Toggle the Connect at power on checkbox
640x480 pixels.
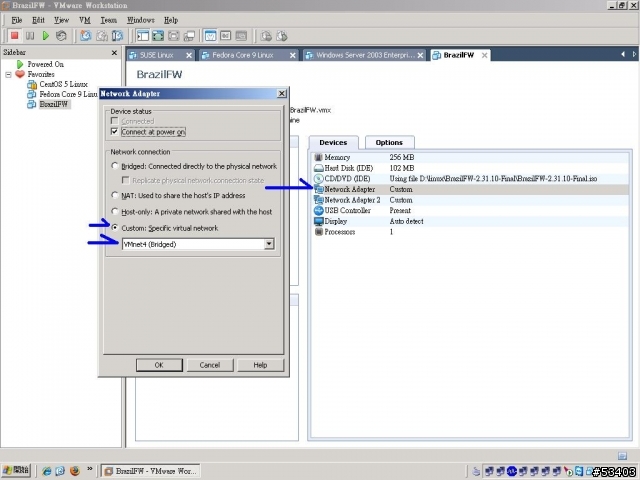pos(115,131)
